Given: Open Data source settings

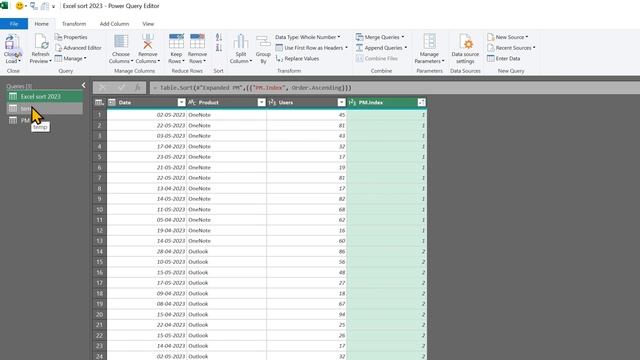Looking at the screenshot, I should point(465,49).
